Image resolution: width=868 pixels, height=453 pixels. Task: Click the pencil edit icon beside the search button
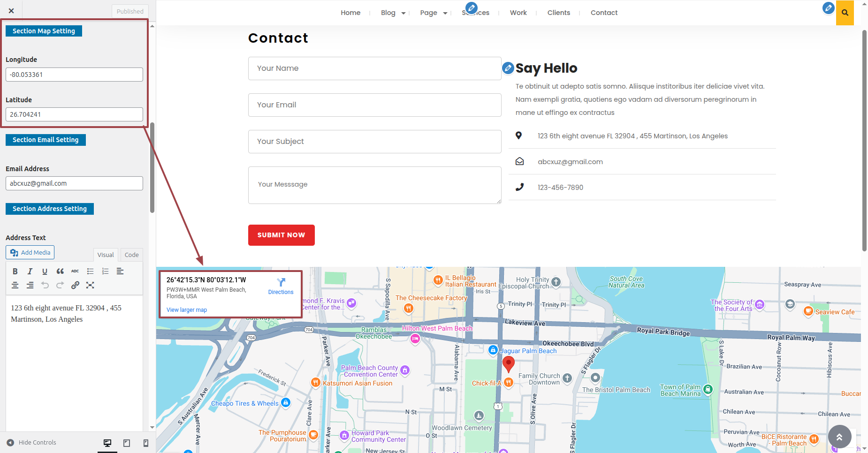pyautogui.click(x=829, y=8)
